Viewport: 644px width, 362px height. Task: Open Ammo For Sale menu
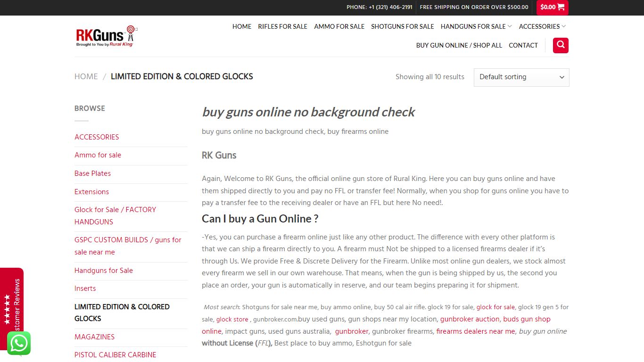click(339, 26)
